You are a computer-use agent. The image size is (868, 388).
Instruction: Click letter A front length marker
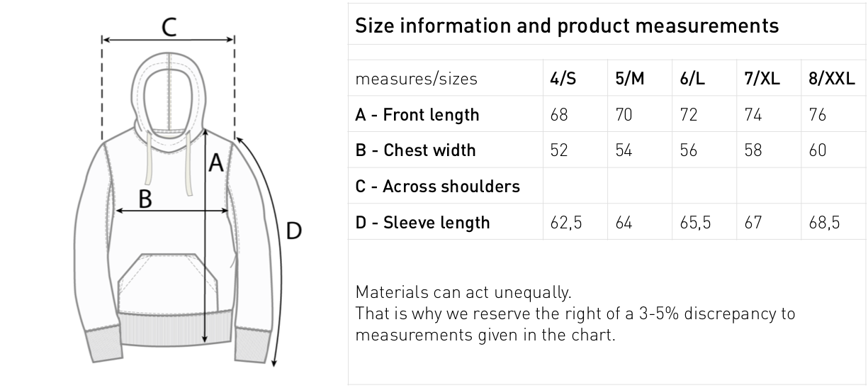point(215,163)
